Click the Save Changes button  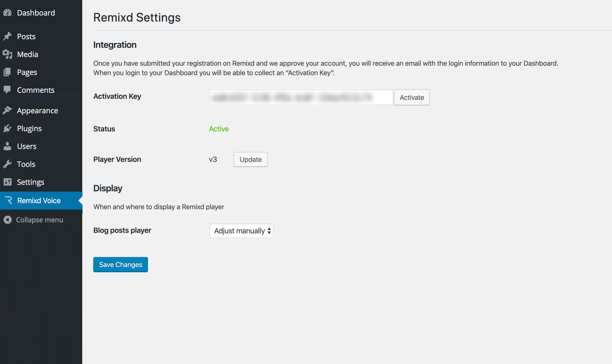tap(121, 265)
